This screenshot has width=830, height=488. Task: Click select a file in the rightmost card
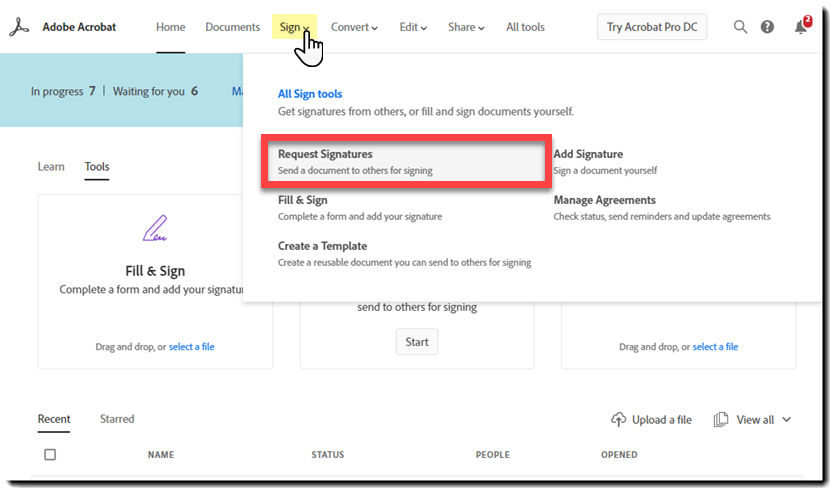(715, 347)
